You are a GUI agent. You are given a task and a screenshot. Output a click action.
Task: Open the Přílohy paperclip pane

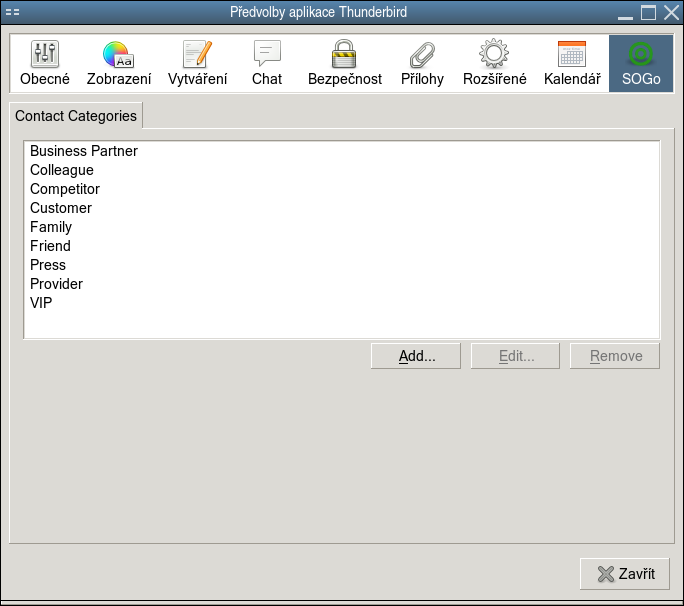click(x=422, y=64)
